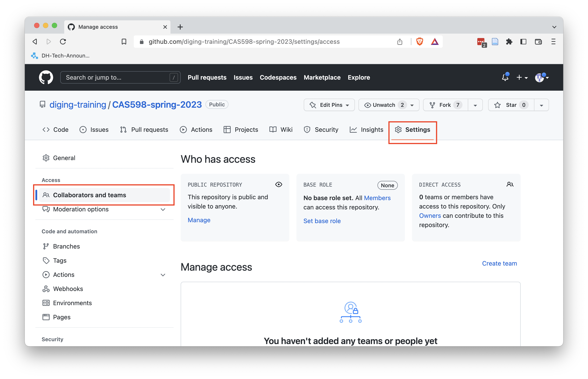This screenshot has width=588, height=379.
Task: Expand Moderation options
Action: click(104, 209)
